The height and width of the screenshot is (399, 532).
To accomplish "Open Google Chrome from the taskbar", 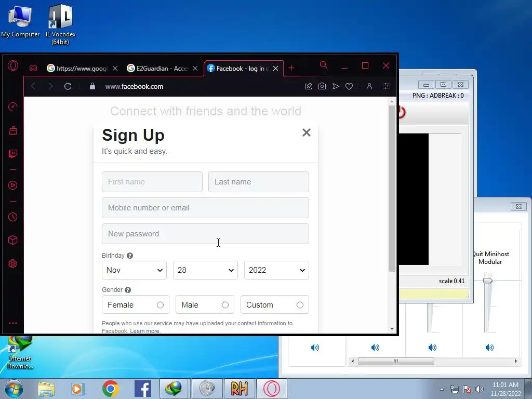I will [x=110, y=389].
